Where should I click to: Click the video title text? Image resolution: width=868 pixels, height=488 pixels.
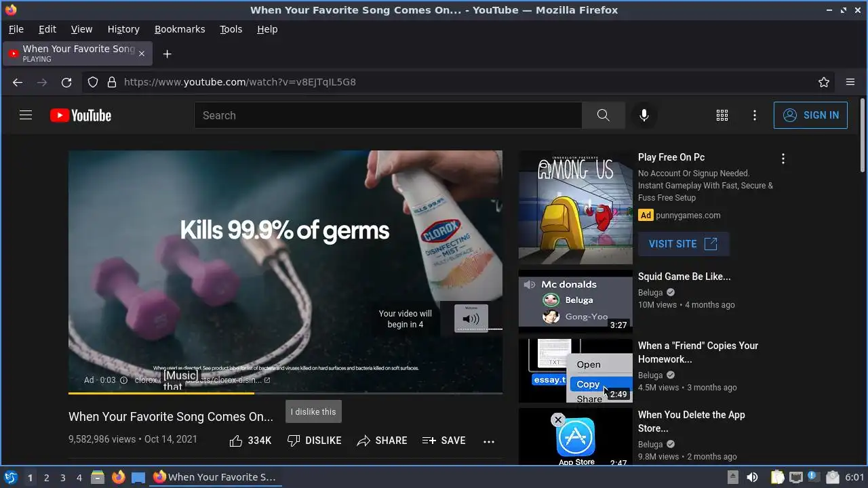click(x=171, y=416)
